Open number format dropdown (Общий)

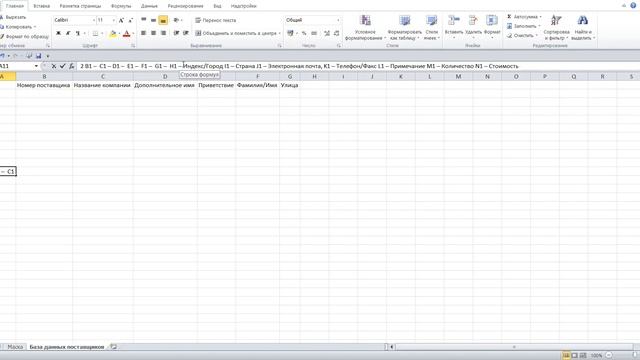coord(338,20)
